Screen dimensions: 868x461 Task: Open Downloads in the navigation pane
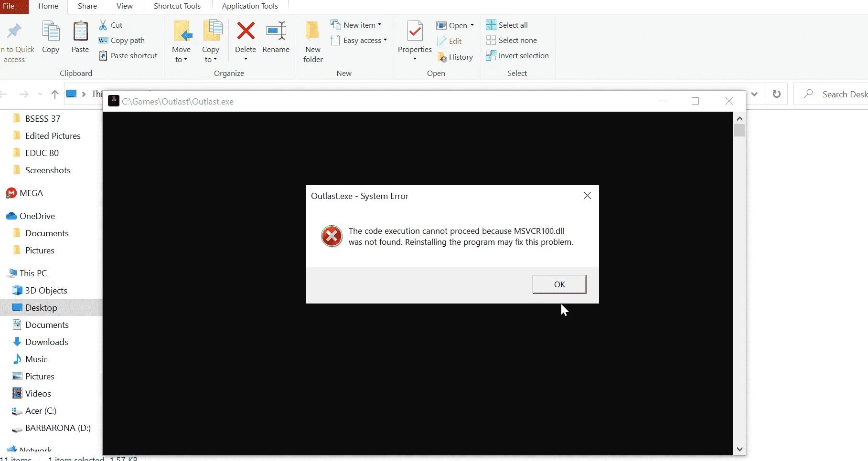pyautogui.click(x=41, y=342)
